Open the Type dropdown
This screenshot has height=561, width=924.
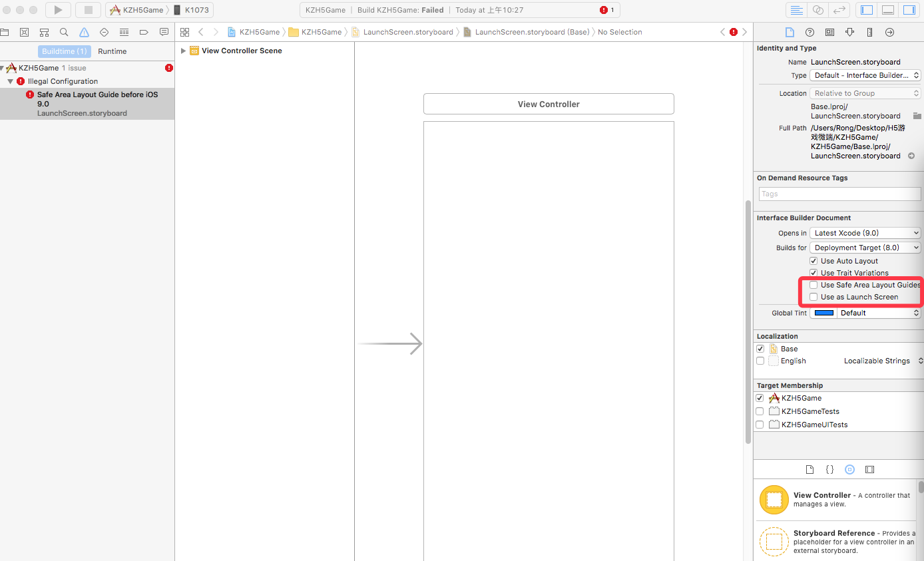(x=865, y=76)
